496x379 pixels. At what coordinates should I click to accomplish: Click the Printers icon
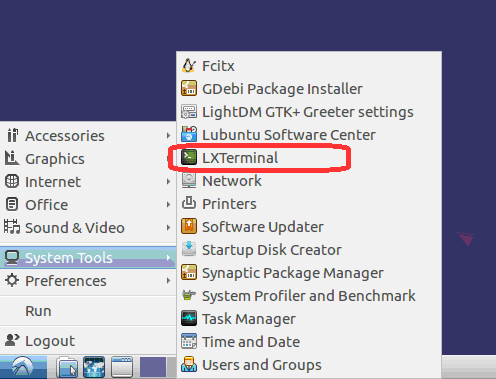coord(189,203)
